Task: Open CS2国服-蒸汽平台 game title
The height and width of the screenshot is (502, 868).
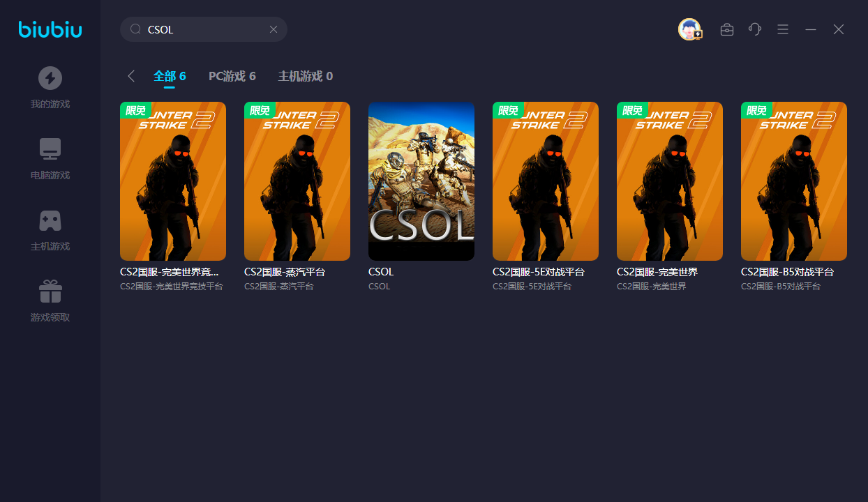Action: click(x=285, y=272)
